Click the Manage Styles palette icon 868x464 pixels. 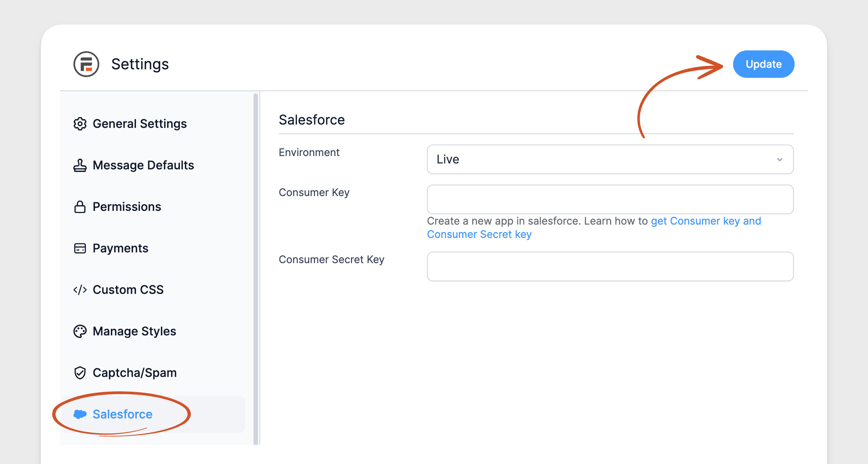80,331
